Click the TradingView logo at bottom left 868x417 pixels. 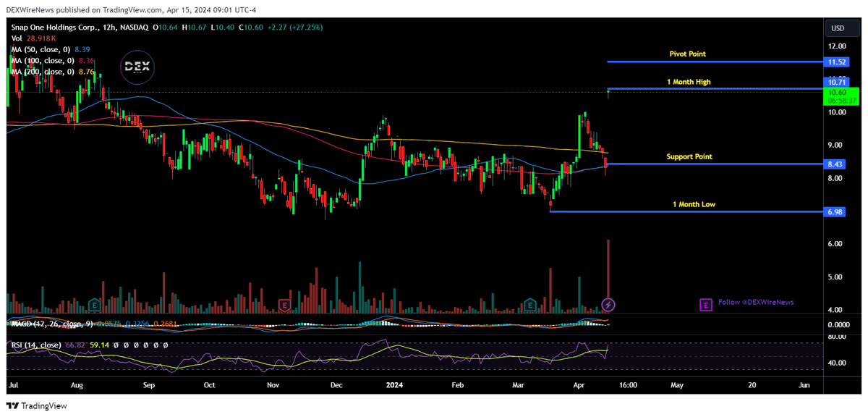(37, 406)
